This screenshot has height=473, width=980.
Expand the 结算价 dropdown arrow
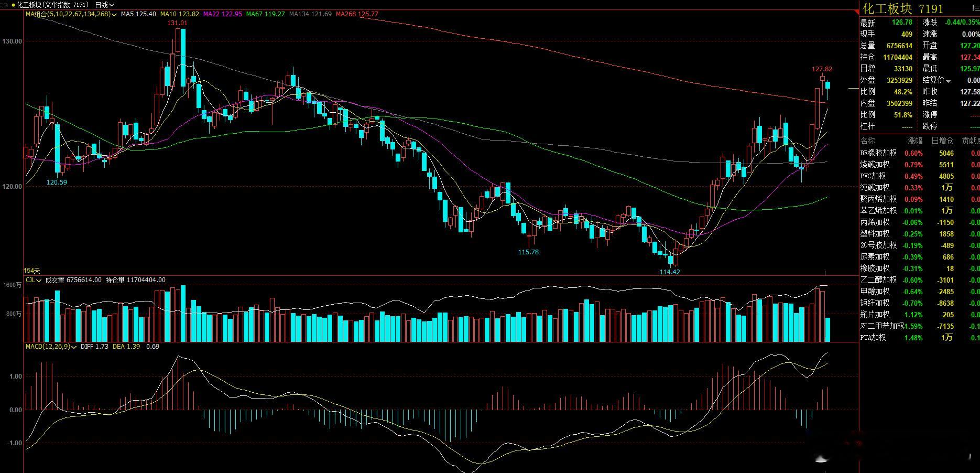(949, 81)
